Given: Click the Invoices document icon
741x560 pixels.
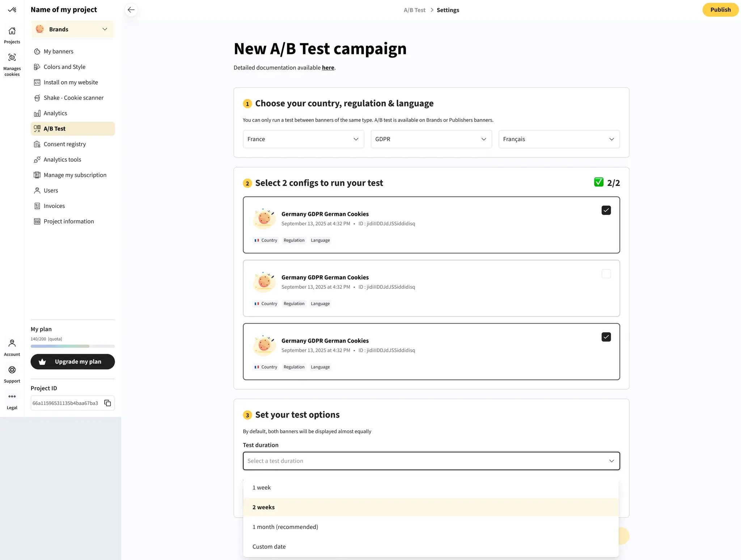Looking at the screenshot, I should pyautogui.click(x=37, y=206).
